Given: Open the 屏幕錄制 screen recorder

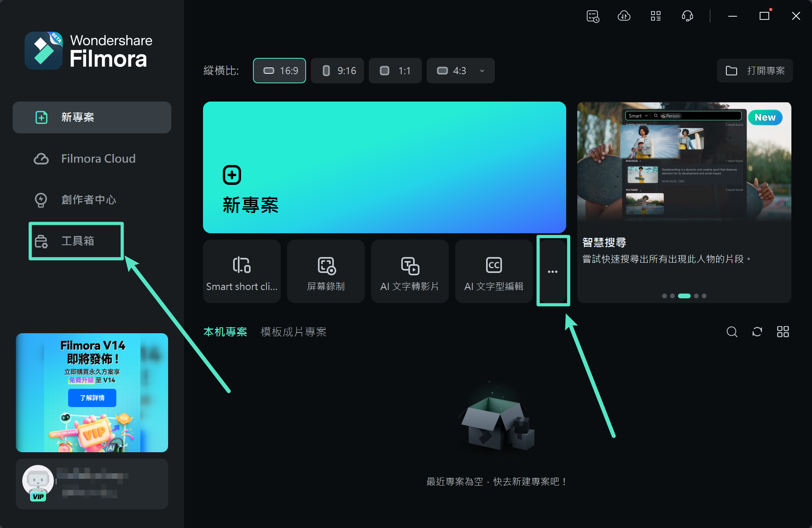Looking at the screenshot, I should 326,271.
